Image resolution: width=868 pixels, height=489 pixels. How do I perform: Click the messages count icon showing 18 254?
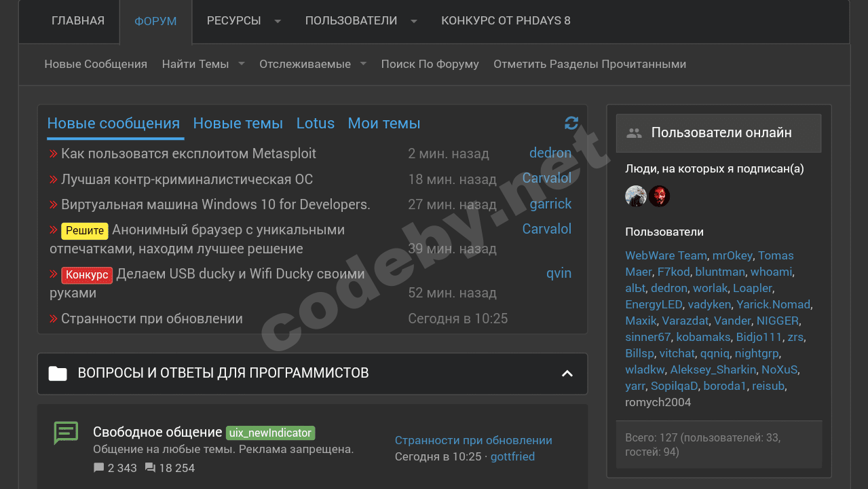[x=150, y=468]
